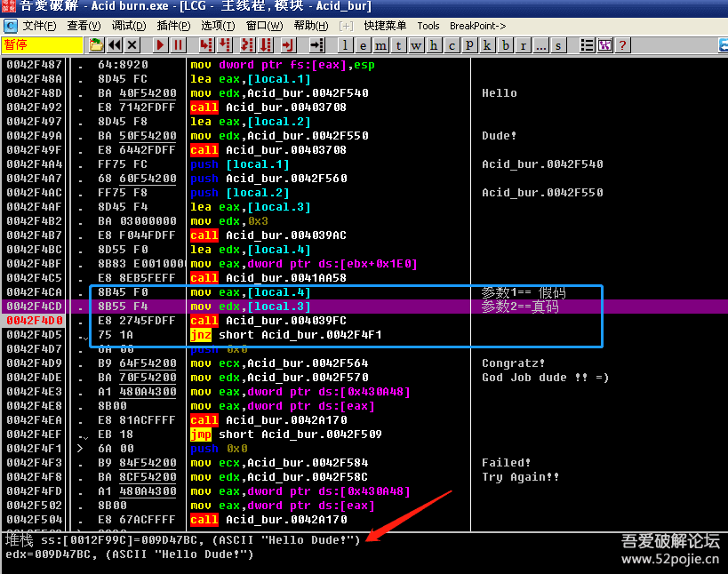Click the Step into toolbar icon

click(206, 44)
